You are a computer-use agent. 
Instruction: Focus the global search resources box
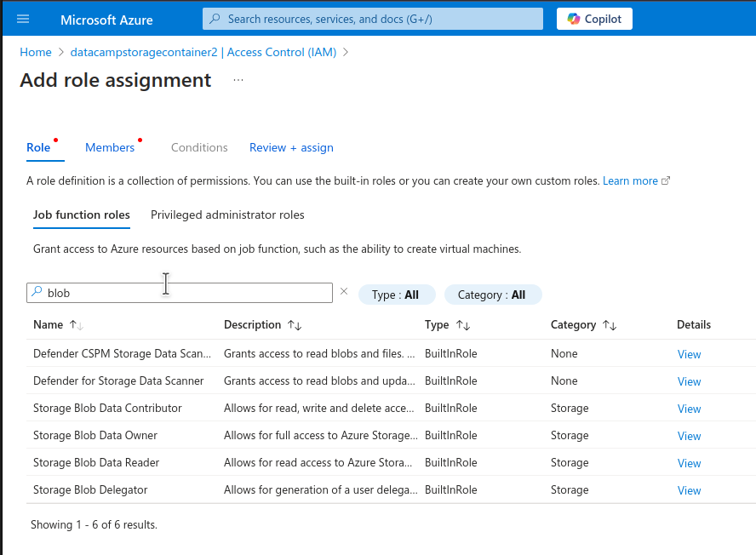[373, 19]
